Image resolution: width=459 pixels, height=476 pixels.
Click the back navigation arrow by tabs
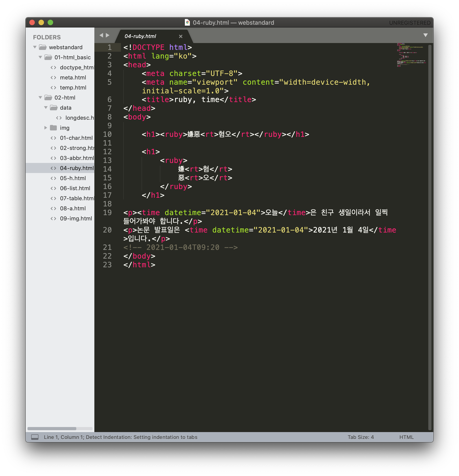click(x=101, y=35)
